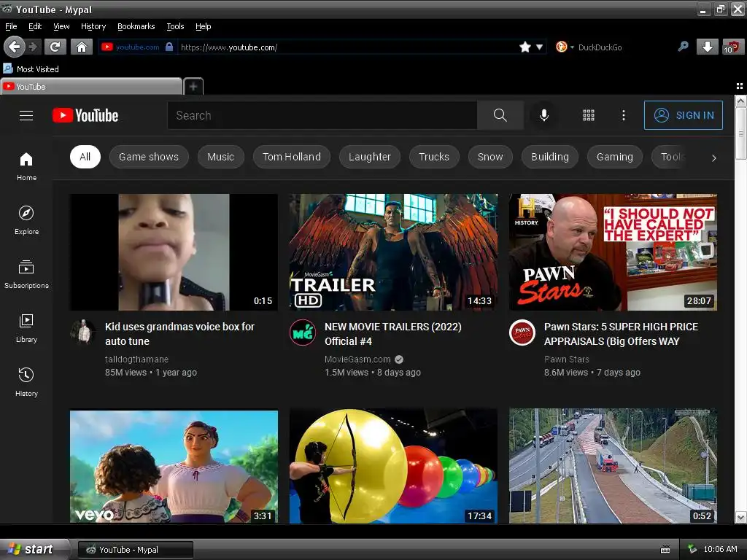Image resolution: width=747 pixels, height=560 pixels.
Task: Select the Music filter chip
Action: (220, 157)
